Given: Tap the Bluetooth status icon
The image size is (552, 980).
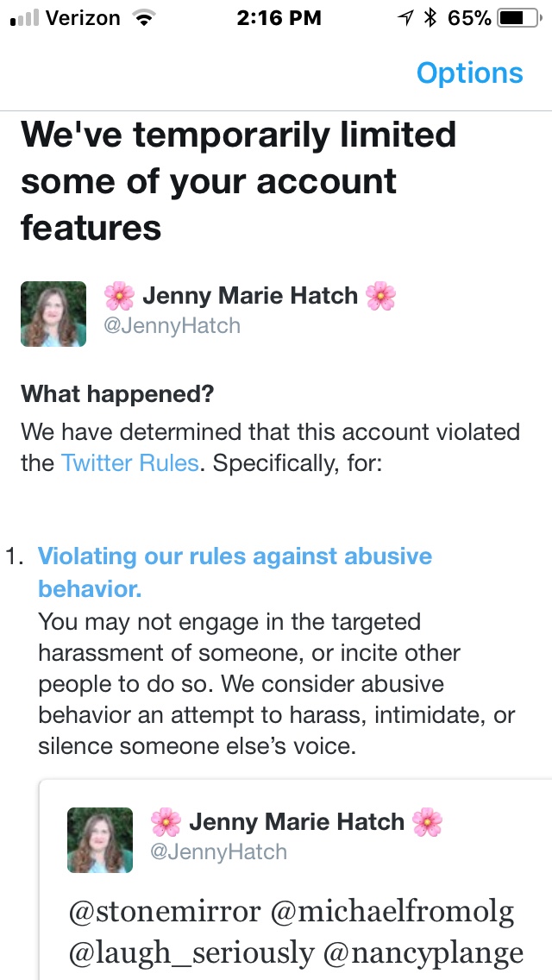Looking at the screenshot, I should (432, 18).
